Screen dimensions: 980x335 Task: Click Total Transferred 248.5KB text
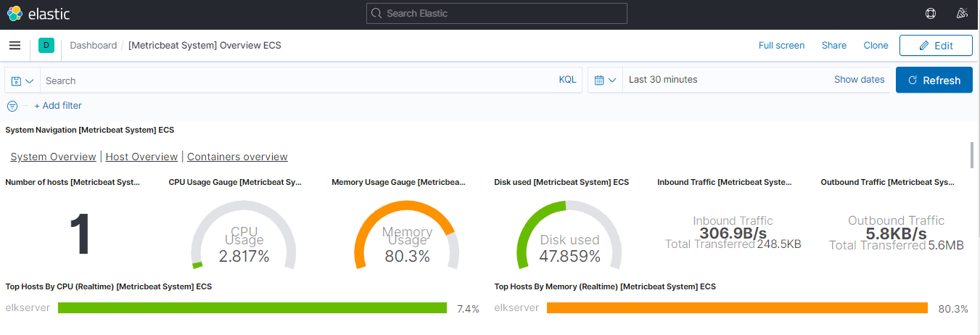coord(733,244)
